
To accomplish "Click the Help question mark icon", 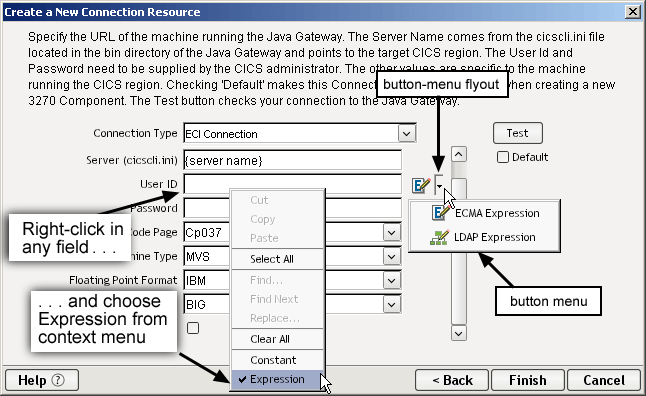I will coord(58,380).
